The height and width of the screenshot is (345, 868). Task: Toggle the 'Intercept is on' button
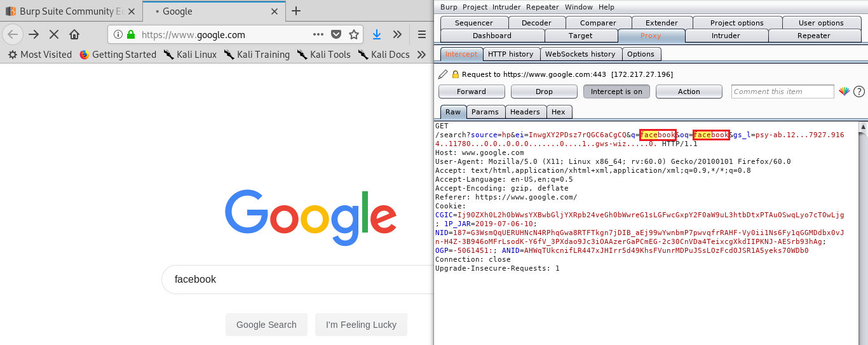[616, 91]
